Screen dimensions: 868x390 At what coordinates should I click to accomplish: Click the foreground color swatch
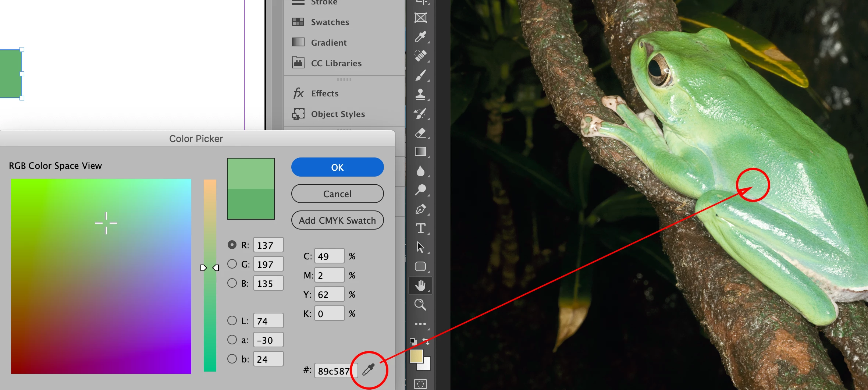(x=416, y=356)
